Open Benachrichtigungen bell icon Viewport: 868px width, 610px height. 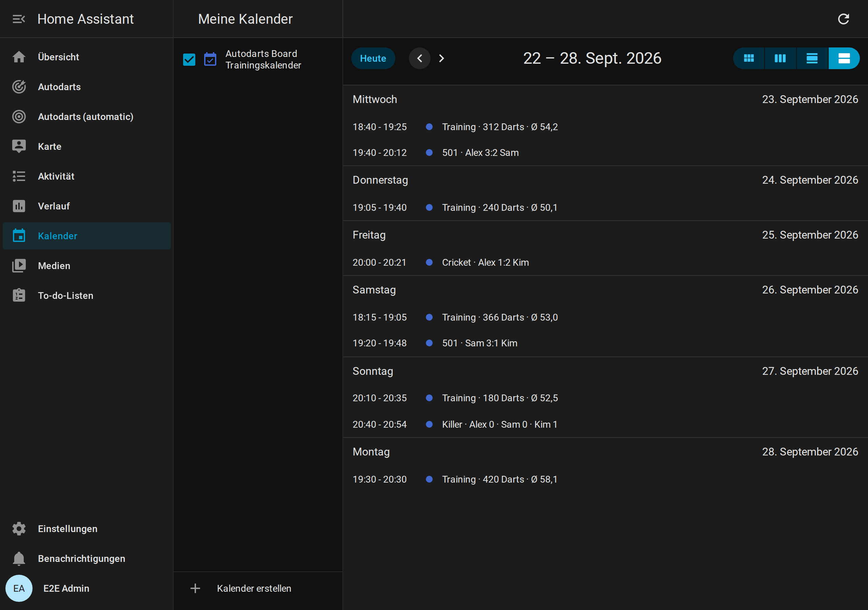pyautogui.click(x=19, y=558)
